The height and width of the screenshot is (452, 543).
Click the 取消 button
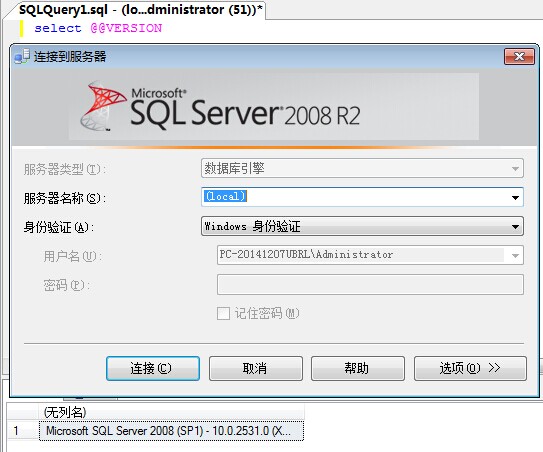(256, 368)
